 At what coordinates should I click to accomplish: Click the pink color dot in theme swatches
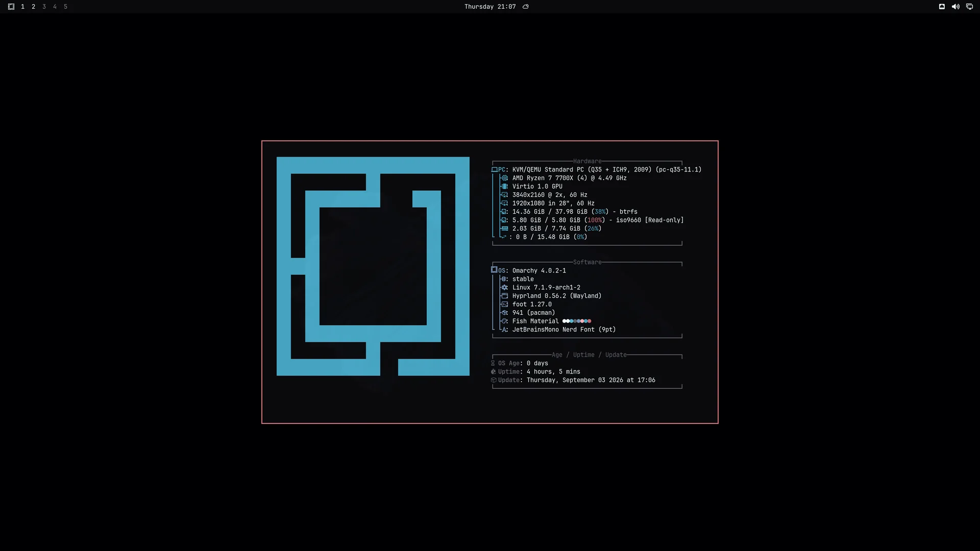click(x=582, y=321)
